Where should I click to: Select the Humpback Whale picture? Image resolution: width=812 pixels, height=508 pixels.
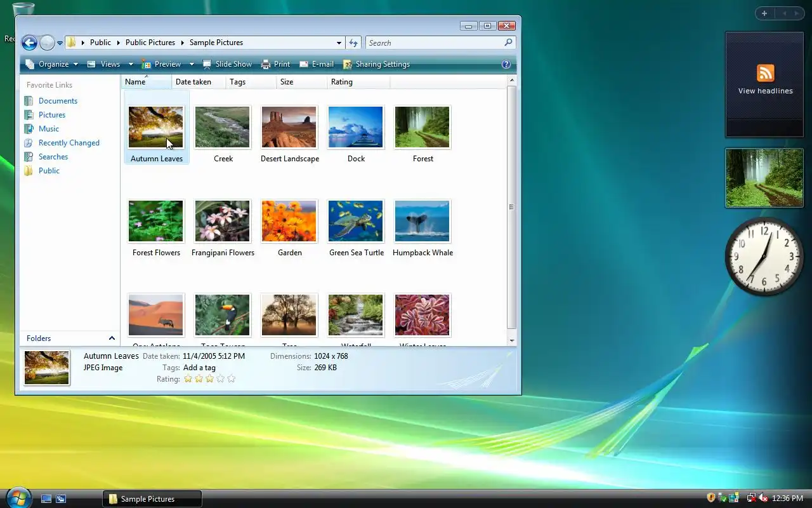422,222
